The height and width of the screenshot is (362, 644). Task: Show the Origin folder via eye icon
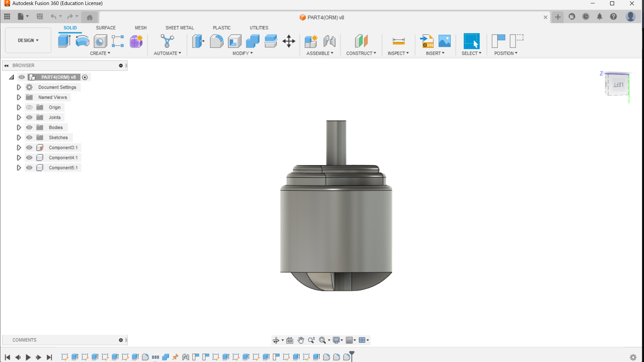[x=30, y=107]
